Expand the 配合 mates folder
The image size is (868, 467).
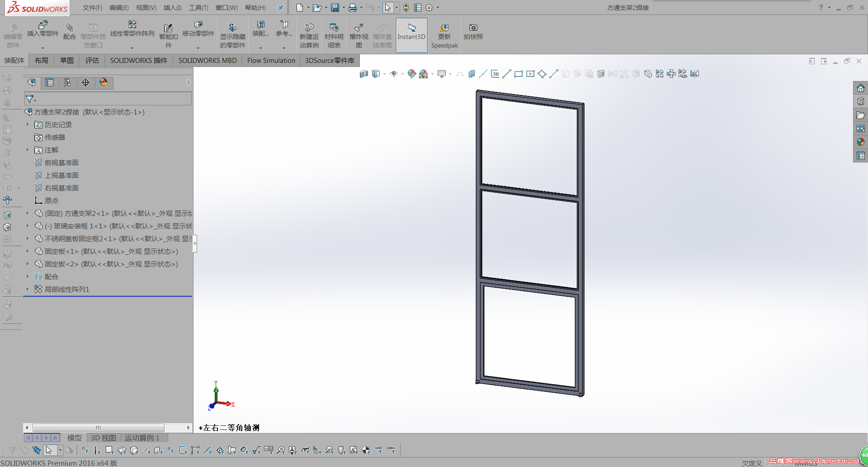[x=28, y=276]
